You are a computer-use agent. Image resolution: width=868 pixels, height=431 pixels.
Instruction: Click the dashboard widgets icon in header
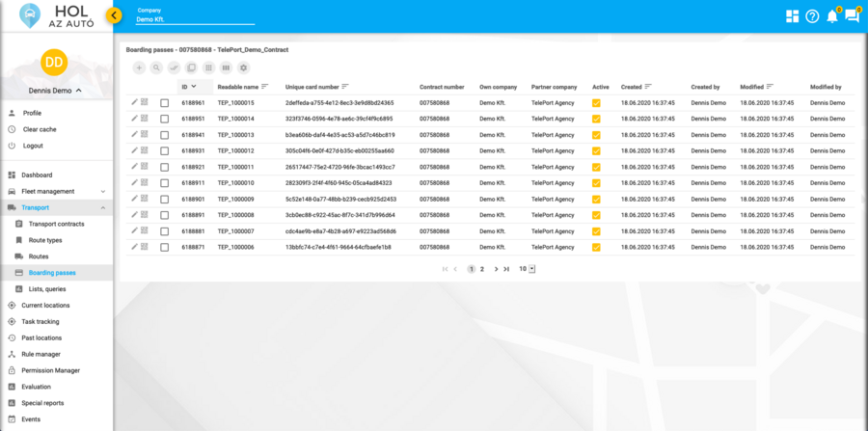pos(792,16)
